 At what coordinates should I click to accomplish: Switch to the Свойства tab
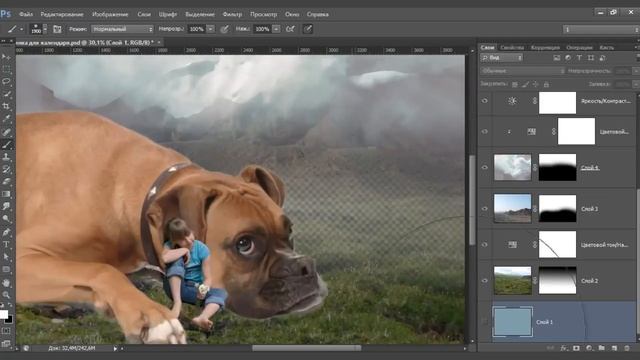[x=512, y=47]
